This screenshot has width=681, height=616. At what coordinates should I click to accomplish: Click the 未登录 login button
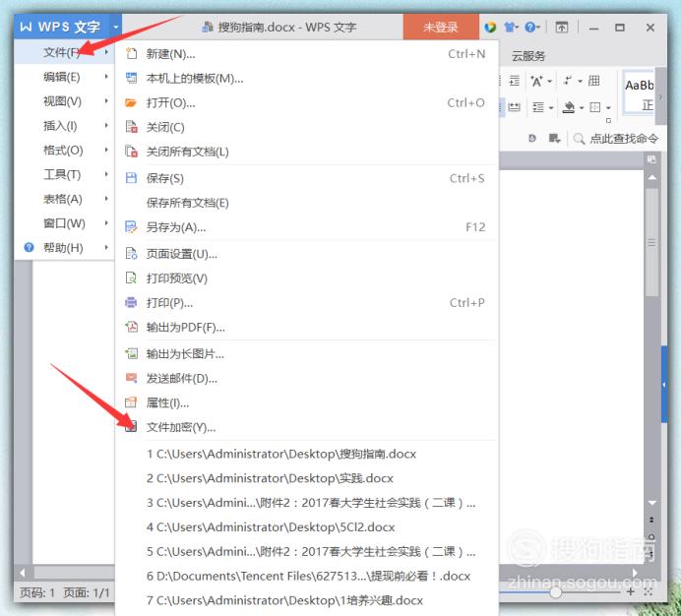coord(441,27)
